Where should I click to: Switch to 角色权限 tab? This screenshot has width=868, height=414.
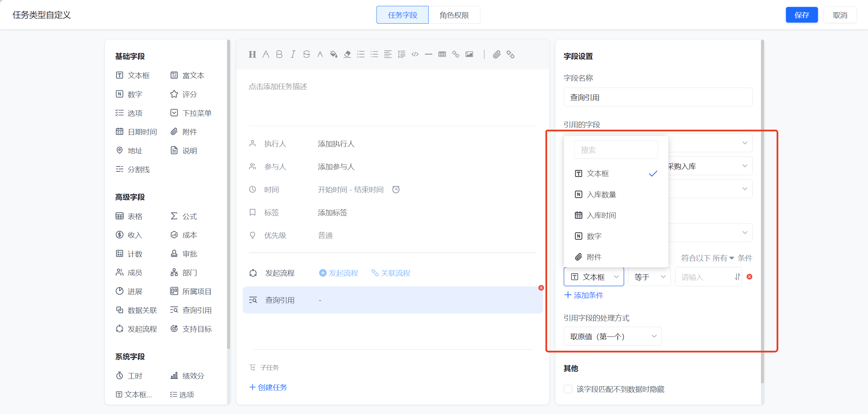454,15
